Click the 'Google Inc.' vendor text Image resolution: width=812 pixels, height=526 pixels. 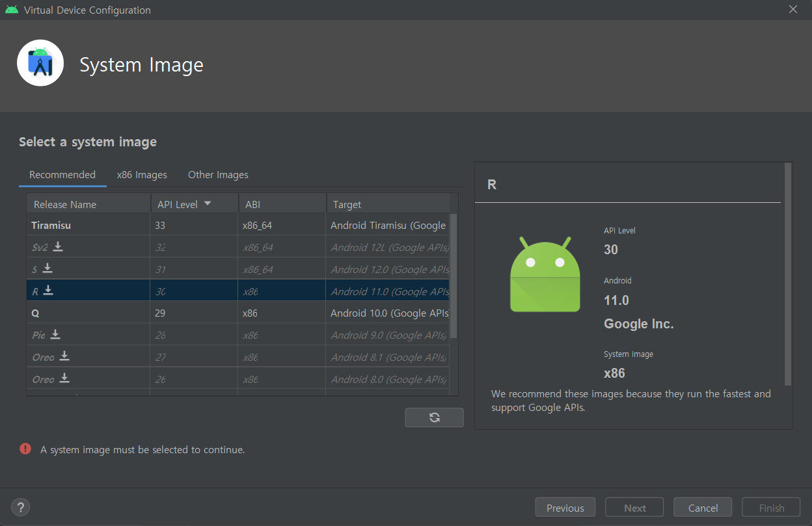click(x=638, y=324)
